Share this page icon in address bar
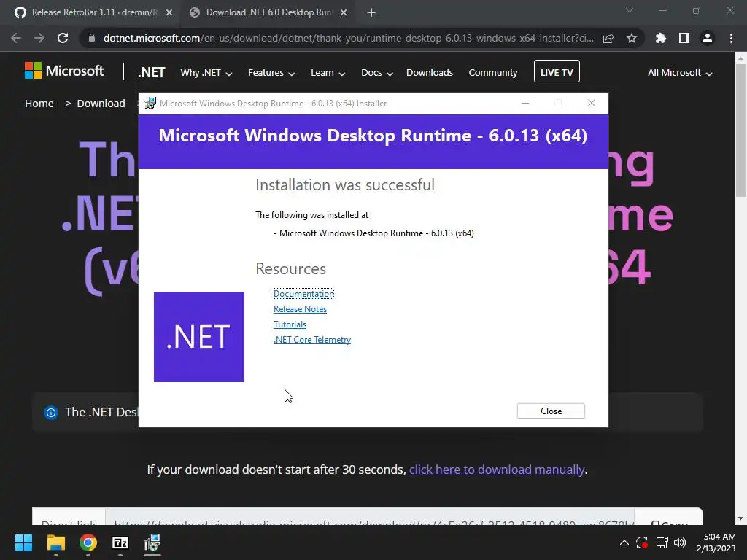The image size is (747, 560). click(608, 38)
